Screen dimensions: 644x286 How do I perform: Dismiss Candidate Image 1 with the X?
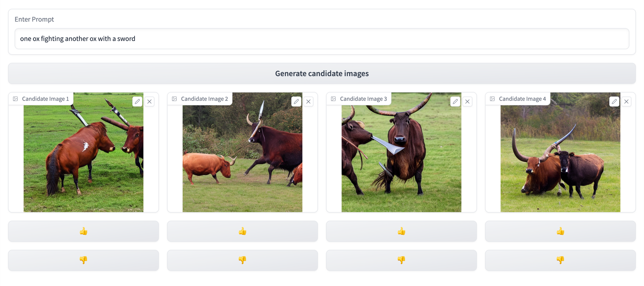click(x=149, y=101)
